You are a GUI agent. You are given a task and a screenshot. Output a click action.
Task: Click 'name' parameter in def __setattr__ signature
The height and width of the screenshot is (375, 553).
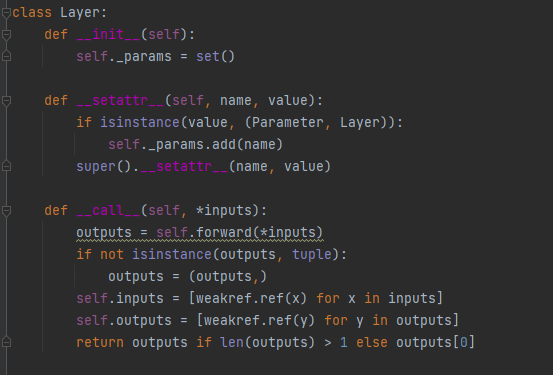[236, 101]
